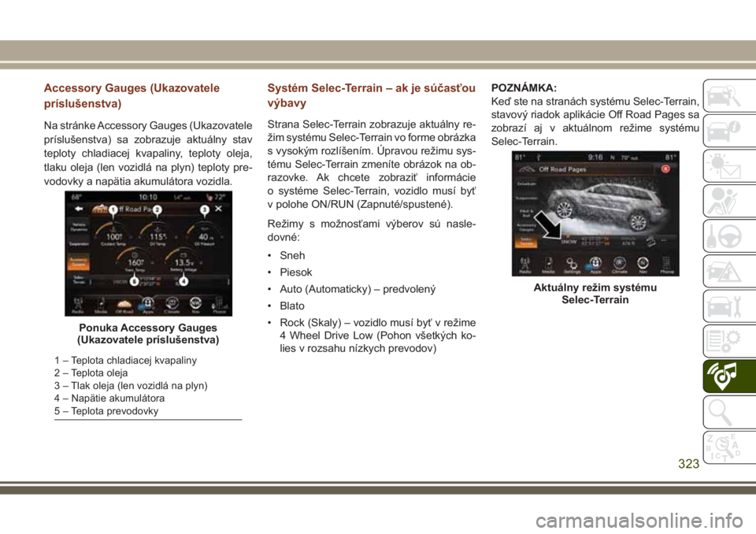Image resolution: width=756 pixels, height=534 pixels.
Task: Tap Nav compass icon on the Selec-Terrain screen
Action: click(x=643, y=265)
